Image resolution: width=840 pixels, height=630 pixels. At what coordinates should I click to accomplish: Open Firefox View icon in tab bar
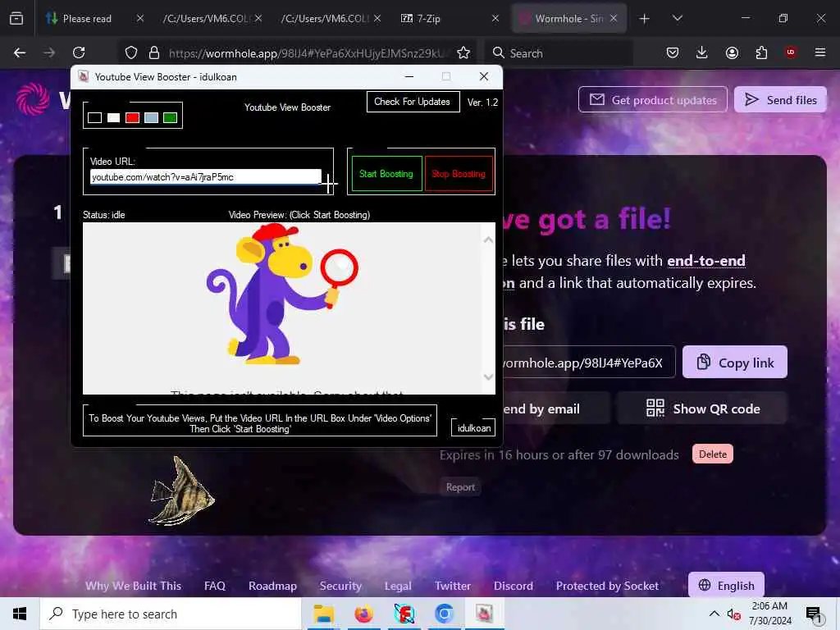tap(16, 19)
